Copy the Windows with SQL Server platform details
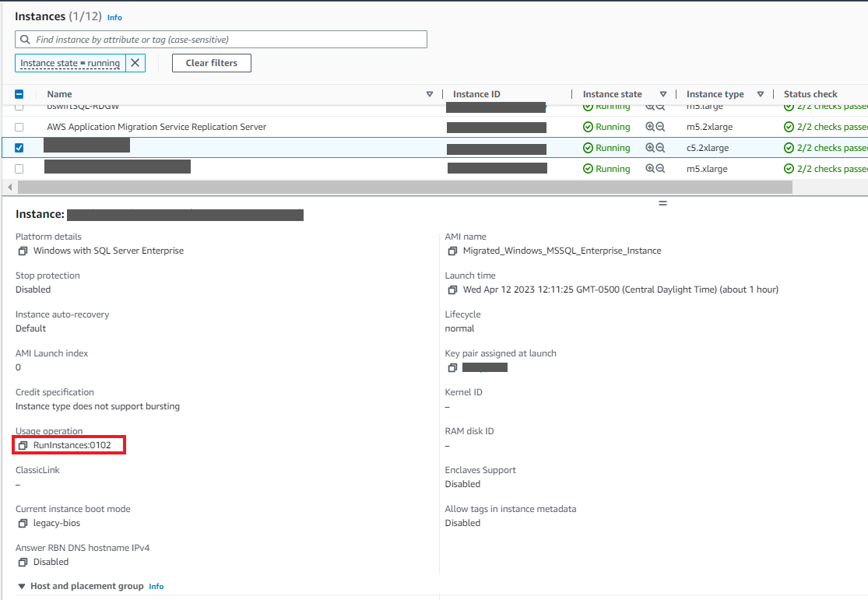The width and height of the screenshot is (868, 600). 23,250
